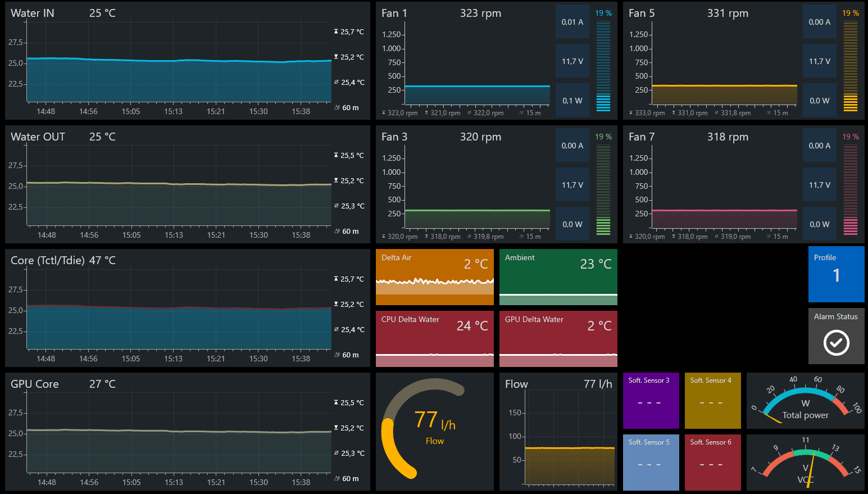Image resolution: width=868 pixels, height=494 pixels.
Task: Select the Profile 1 tile
Action: 836,274
